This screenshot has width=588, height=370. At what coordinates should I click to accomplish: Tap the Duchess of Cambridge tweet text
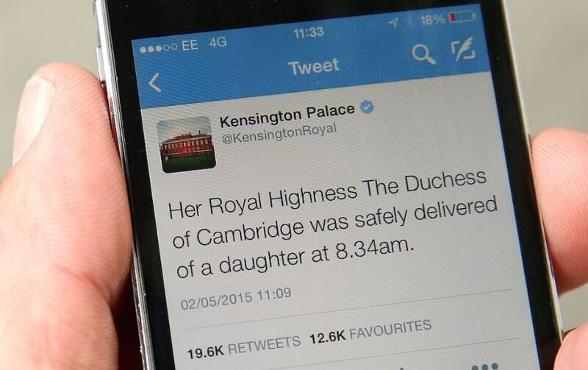[x=333, y=224]
